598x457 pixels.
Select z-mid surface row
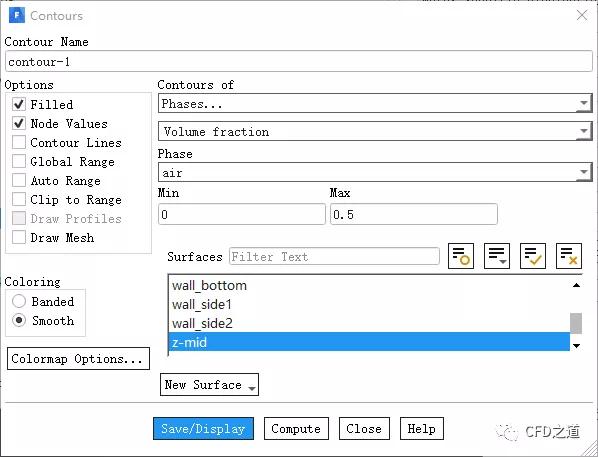click(369, 342)
